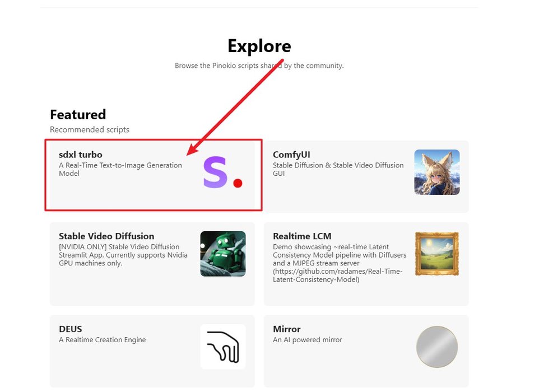The height and width of the screenshot is (392, 539).
Task: Select the "[NVIDIA ONLY]" Streamlit App description
Action: click(x=123, y=255)
